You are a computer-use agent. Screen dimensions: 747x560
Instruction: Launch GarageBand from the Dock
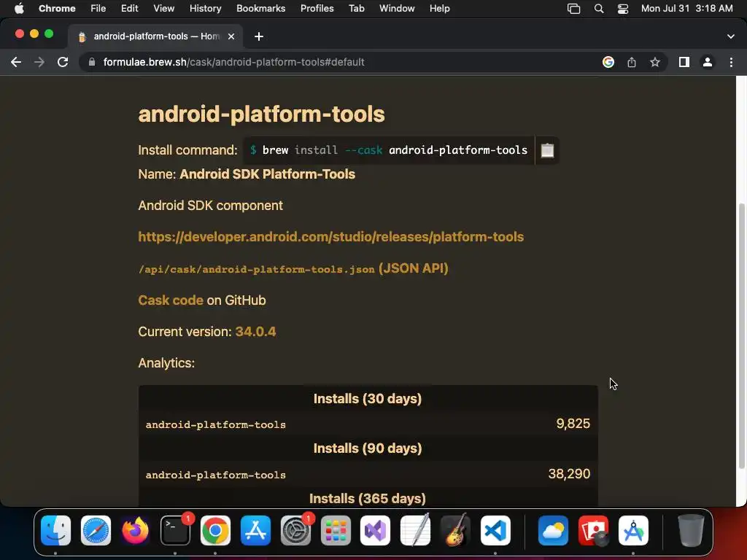[455, 531]
